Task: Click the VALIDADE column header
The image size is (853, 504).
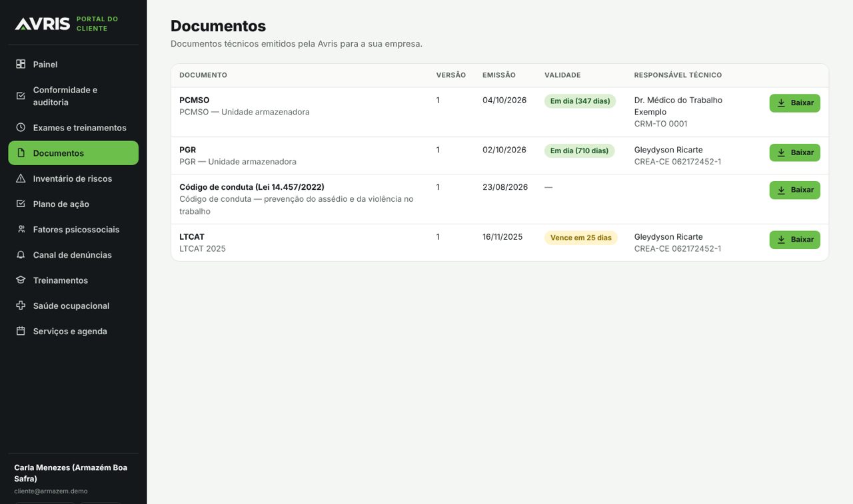Action: 562,75
